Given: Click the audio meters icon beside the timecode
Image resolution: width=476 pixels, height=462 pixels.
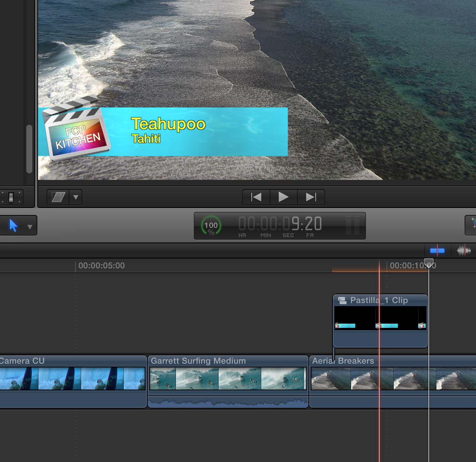Looking at the screenshot, I should pos(353,226).
